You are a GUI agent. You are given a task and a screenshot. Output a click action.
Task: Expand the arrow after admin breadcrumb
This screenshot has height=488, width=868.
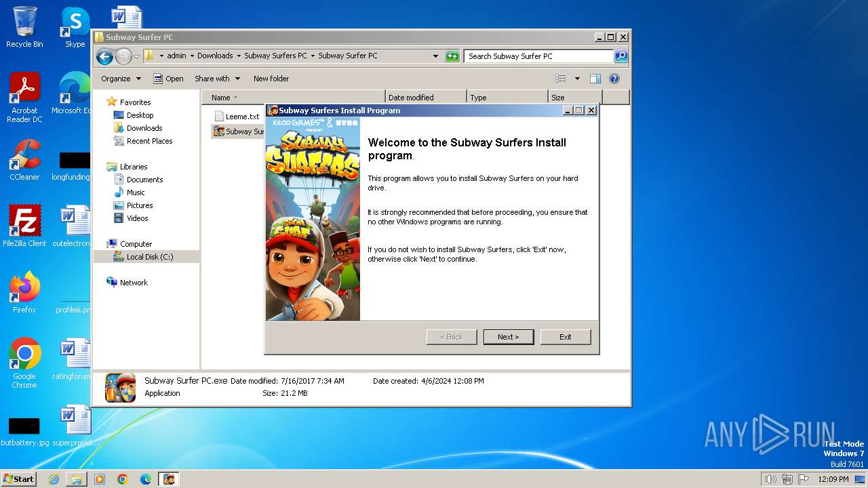[x=192, y=56]
